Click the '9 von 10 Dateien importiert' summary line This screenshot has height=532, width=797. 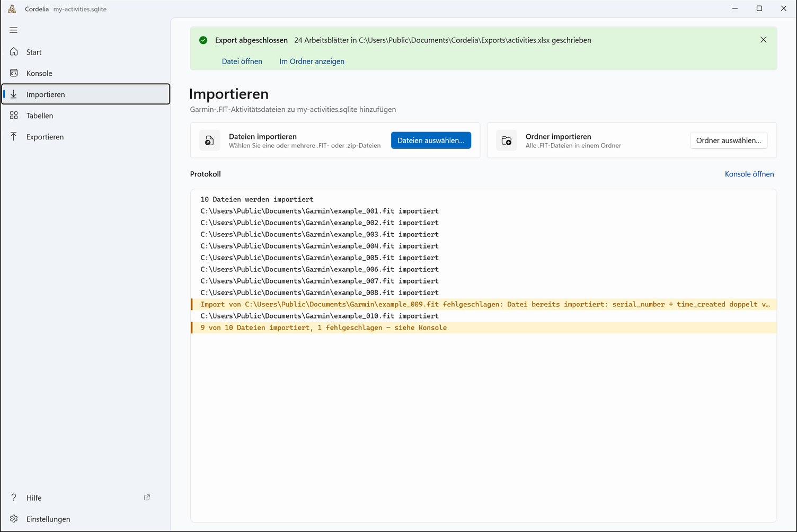(x=484, y=327)
